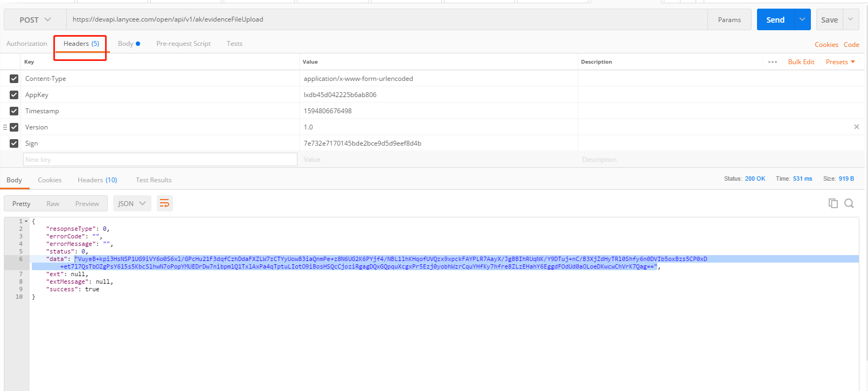Open the Presets dropdown
Image resolution: width=868 pixels, height=391 pixels.
tap(840, 62)
